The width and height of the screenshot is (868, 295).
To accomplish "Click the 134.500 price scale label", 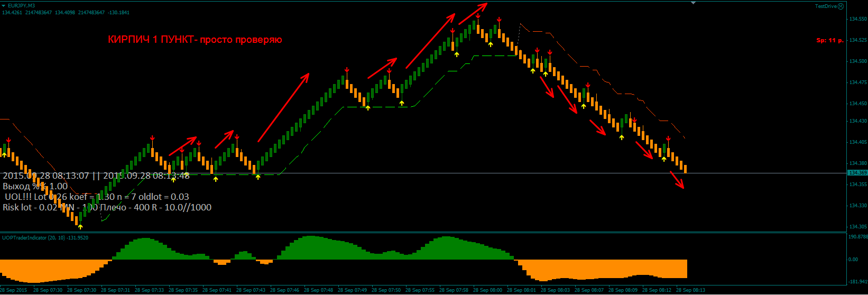I will [x=857, y=61].
